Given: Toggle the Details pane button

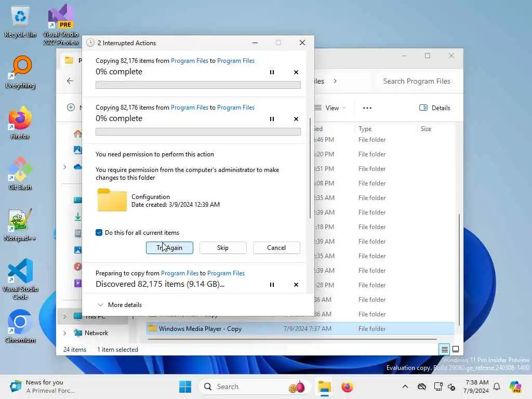Looking at the screenshot, I should [435, 108].
